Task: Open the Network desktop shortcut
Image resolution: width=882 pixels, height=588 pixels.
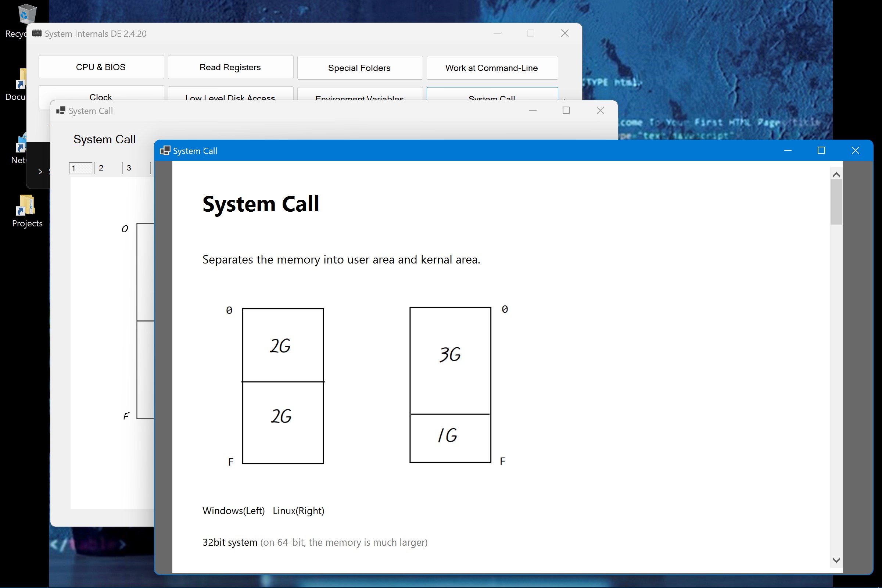Action: click(21, 144)
